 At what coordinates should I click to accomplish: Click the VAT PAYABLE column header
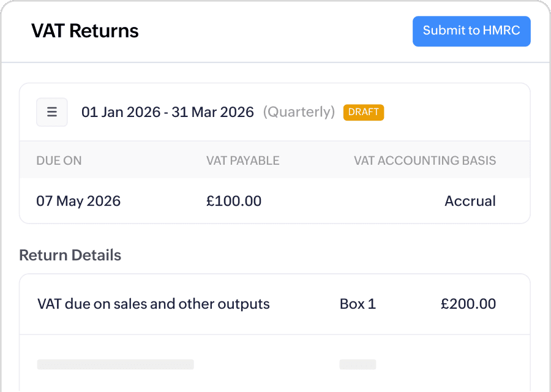point(243,160)
